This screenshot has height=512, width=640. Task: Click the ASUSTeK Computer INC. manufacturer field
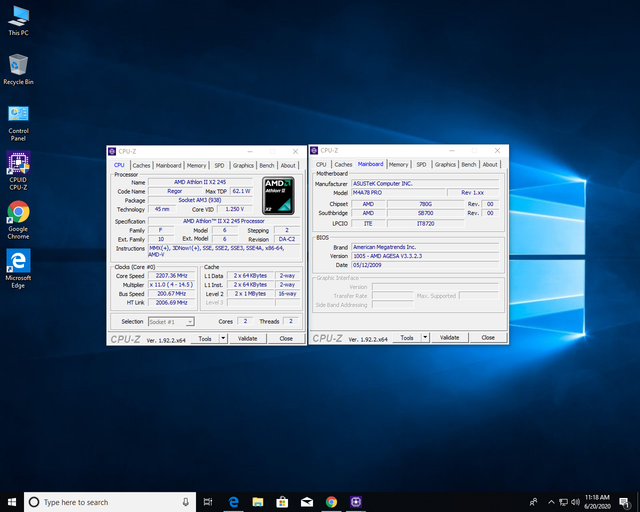425,184
